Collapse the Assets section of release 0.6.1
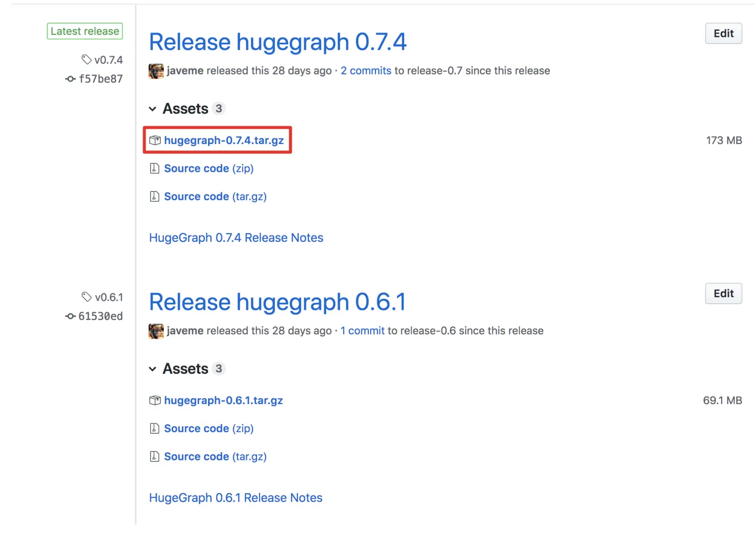The height and width of the screenshot is (533, 756). pyautogui.click(x=152, y=369)
